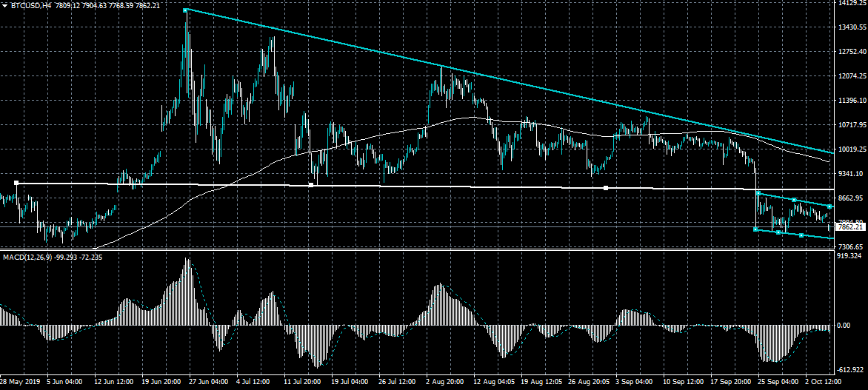Viewport: 868px width, 390px height.
Task: Click time axis label 26 Jul 12:00
Action: click(398, 382)
